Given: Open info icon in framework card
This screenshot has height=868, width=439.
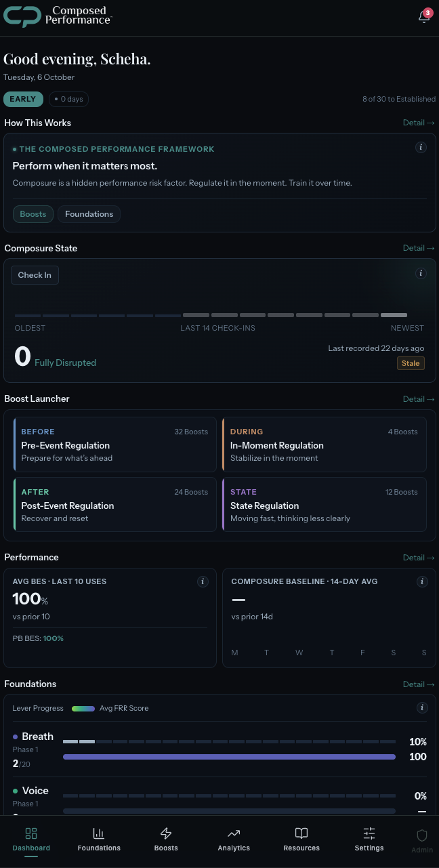Looking at the screenshot, I should (x=421, y=147).
